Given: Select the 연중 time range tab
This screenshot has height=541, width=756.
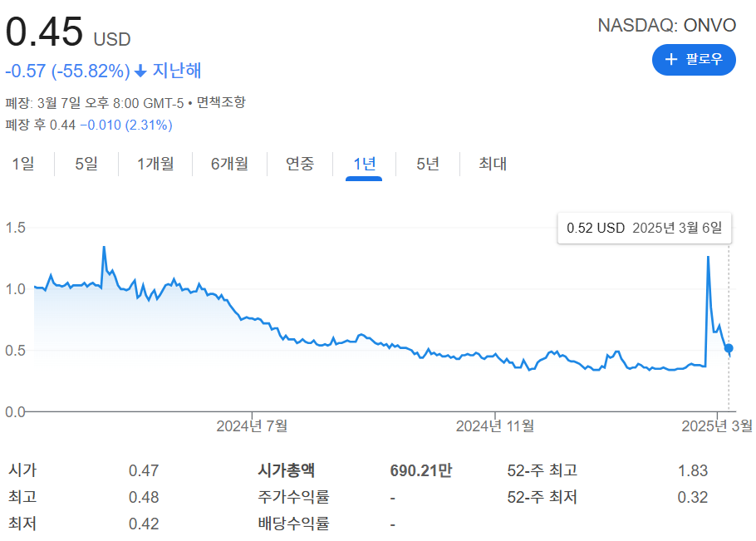Looking at the screenshot, I should (298, 164).
